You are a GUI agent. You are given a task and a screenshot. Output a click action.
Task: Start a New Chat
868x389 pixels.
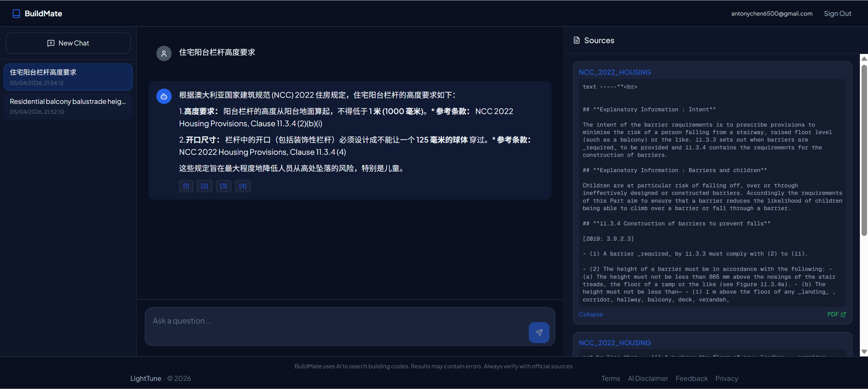tap(68, 43)
